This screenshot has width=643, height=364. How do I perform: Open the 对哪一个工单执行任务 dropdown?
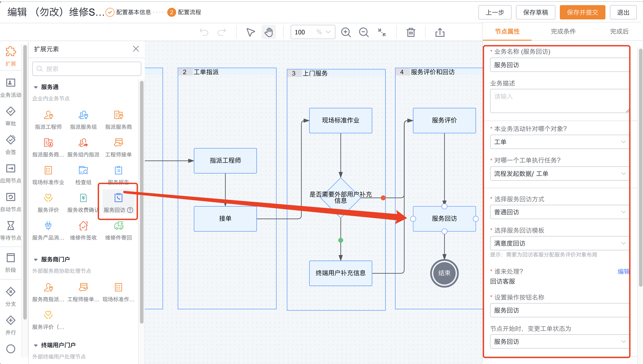[559, 174]
